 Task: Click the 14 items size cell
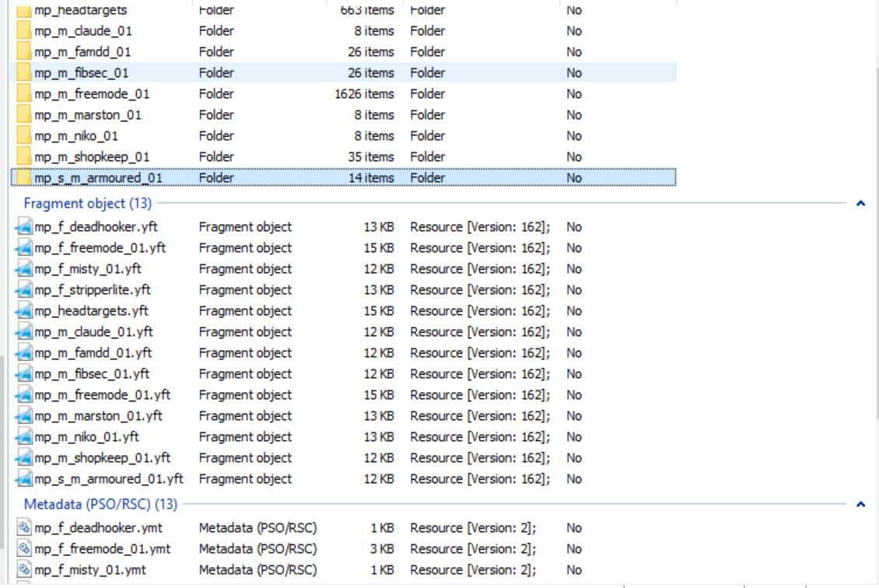(371, 177)
